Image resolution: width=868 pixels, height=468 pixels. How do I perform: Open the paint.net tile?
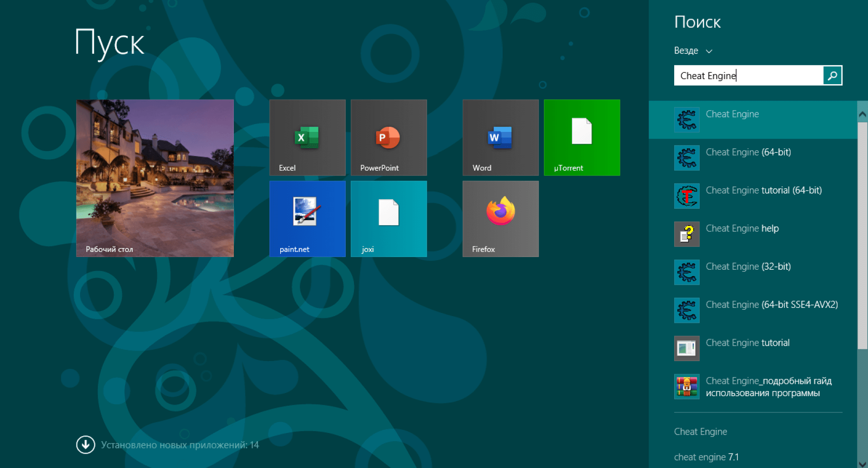307,219
